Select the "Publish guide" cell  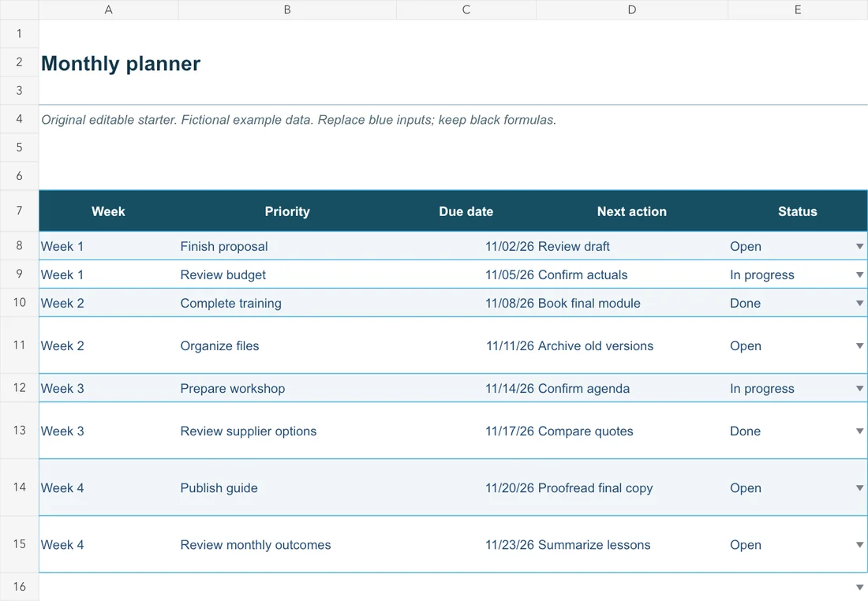coord(287,488)
